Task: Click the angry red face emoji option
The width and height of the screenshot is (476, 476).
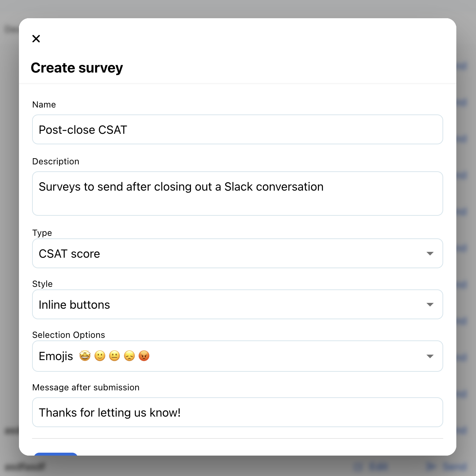Action: click(144, 356)
